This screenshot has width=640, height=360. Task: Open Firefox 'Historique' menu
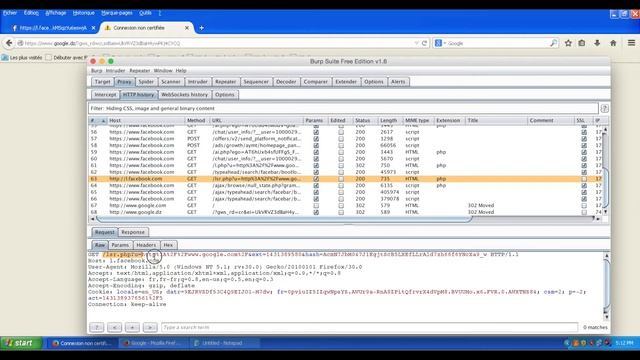(x=84, y=13)
